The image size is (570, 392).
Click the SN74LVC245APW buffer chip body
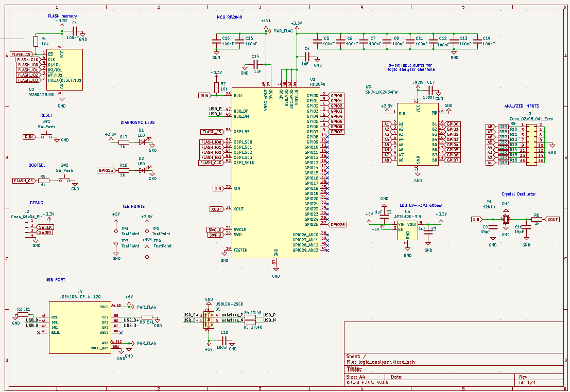pyautogui.click(x=417, y=134)
